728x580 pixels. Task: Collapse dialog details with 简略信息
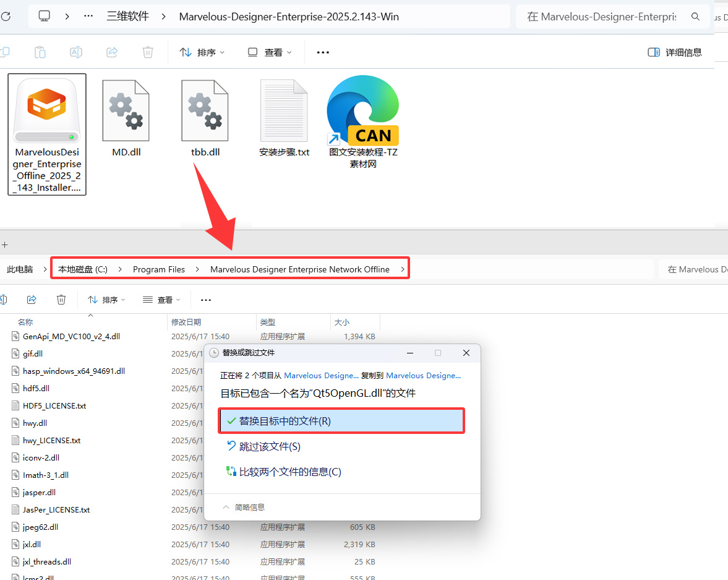pyautogui.click(x=244, y=507)
